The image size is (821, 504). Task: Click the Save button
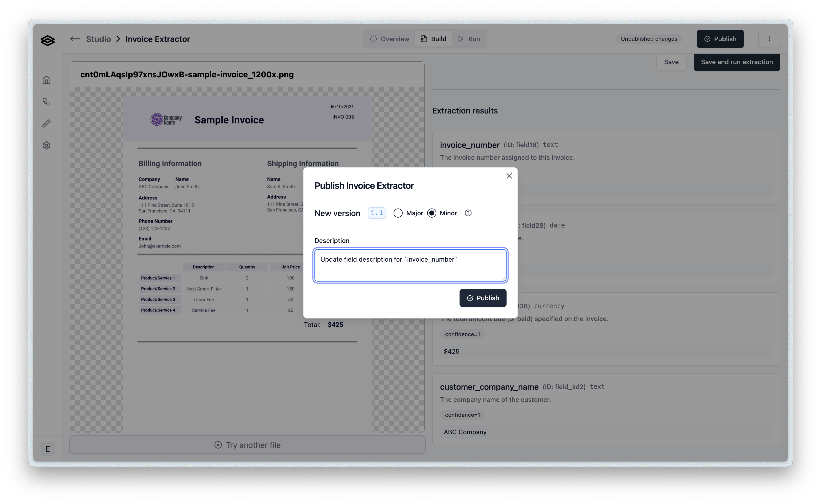click(x=671, y=62)
